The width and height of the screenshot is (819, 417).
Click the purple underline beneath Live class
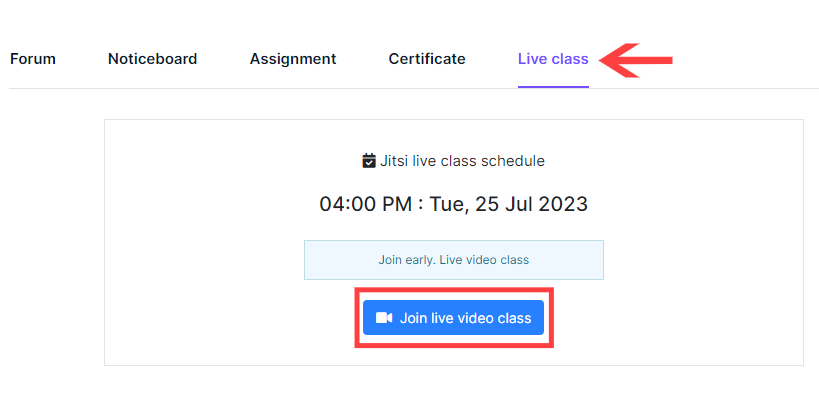tap(553, 86)
